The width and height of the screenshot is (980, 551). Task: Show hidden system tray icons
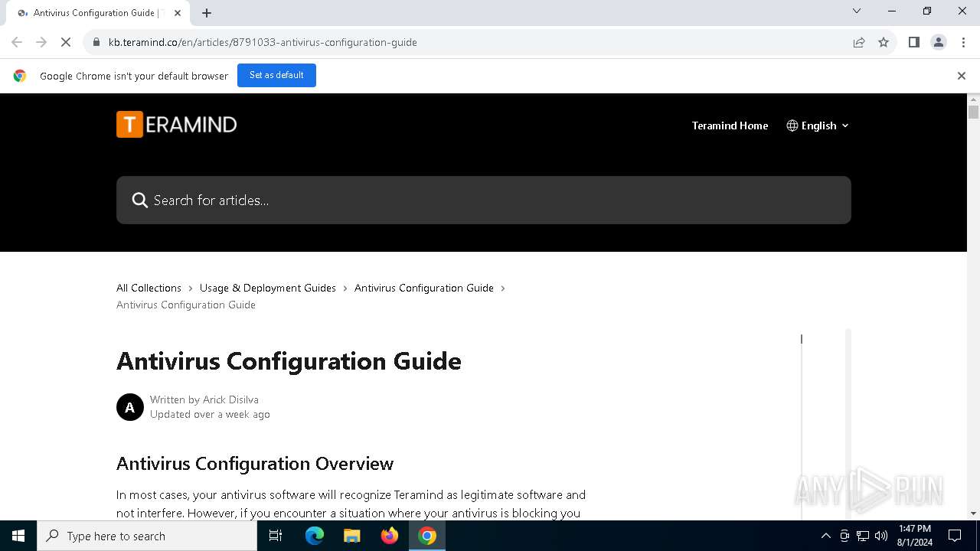(x=825, y=536)
